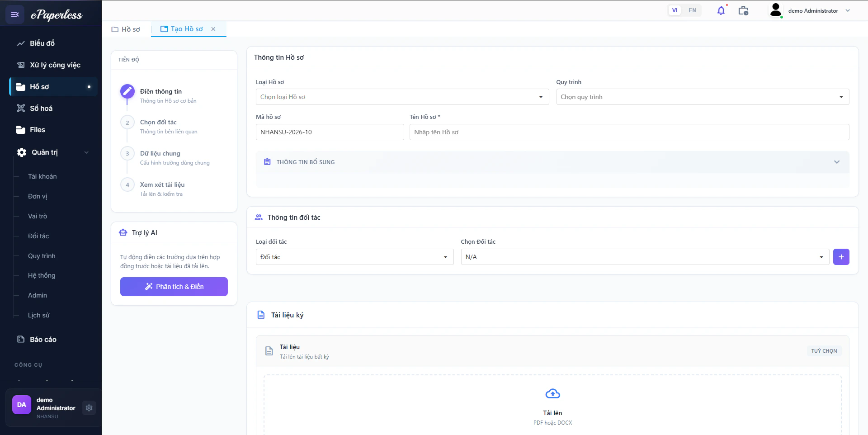This screenshot has width=868, height=435.
Task: Click the Điền thông tin step pencil icon
Action: point(127,91)
